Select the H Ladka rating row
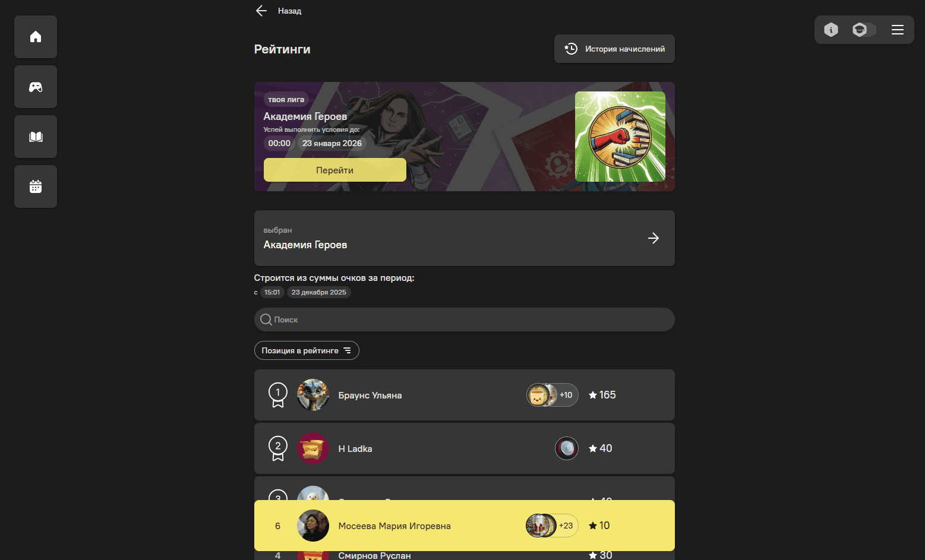Screen dimensions: 925x560 (x=465, y=448)
